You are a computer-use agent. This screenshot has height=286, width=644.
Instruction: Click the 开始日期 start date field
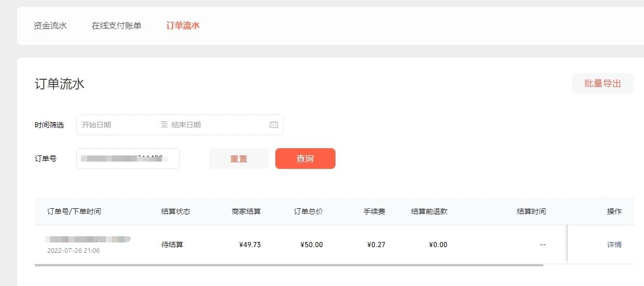point(118,125)
